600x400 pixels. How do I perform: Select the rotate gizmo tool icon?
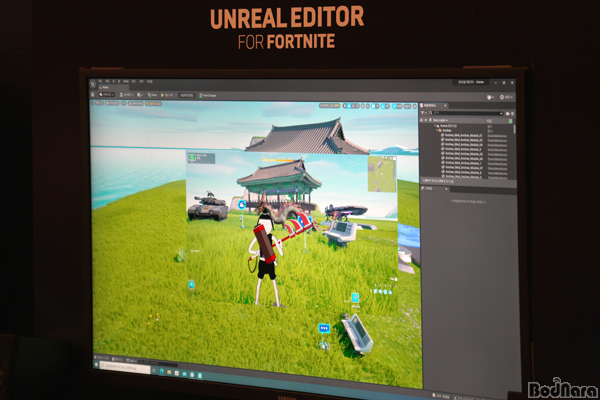coord(353,106)
